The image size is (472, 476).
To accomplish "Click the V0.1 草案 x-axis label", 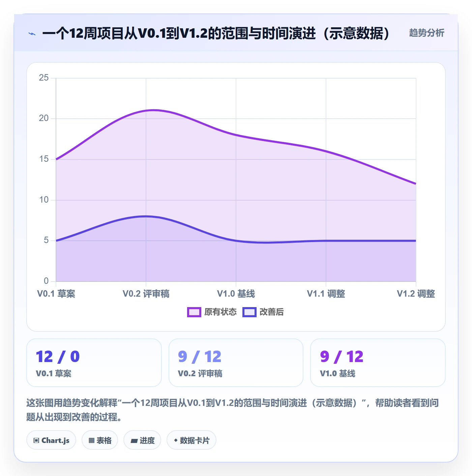I will [x=56, y=294].
